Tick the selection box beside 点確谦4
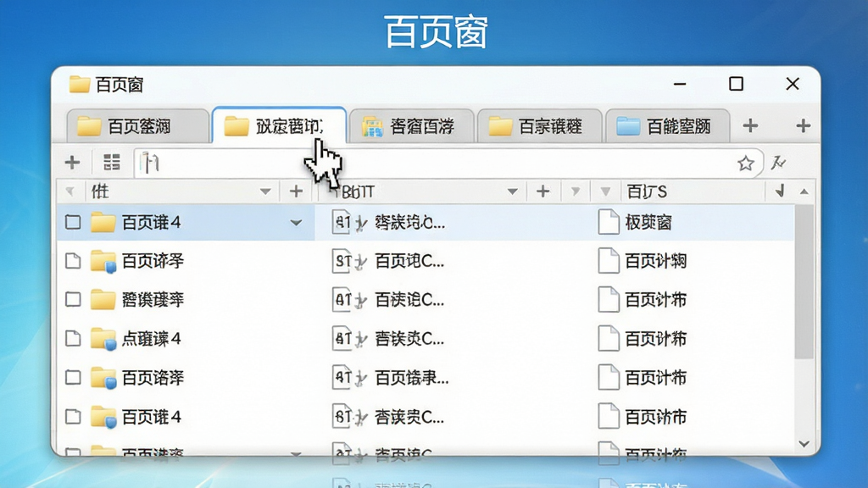Image resolution: width=868 pixels, height=488 pixels. pyautogui.click(x=73, y=339)
